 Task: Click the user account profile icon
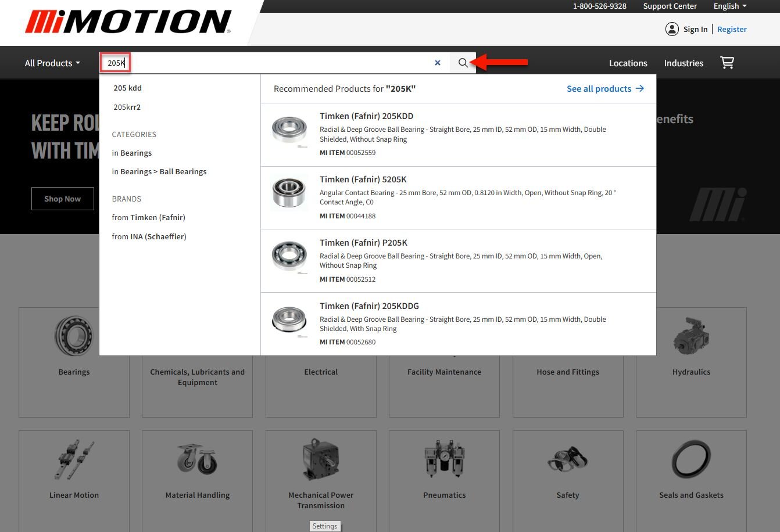[672, 29]
